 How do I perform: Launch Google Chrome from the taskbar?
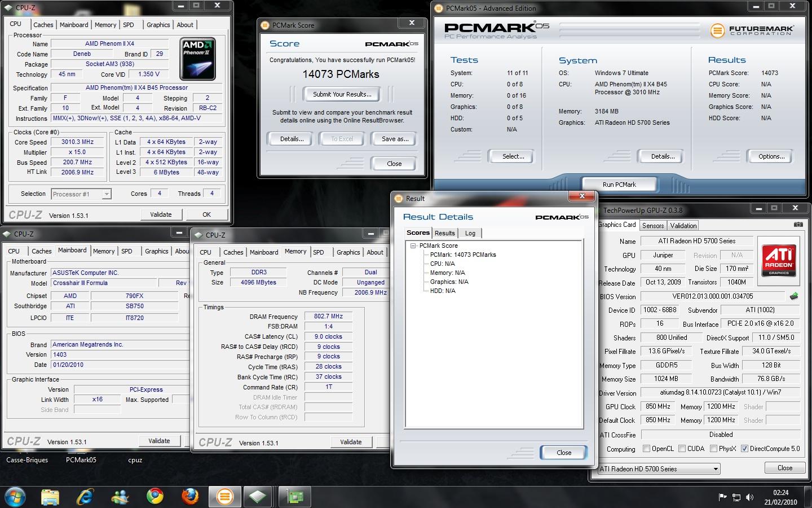pos(155,497)
